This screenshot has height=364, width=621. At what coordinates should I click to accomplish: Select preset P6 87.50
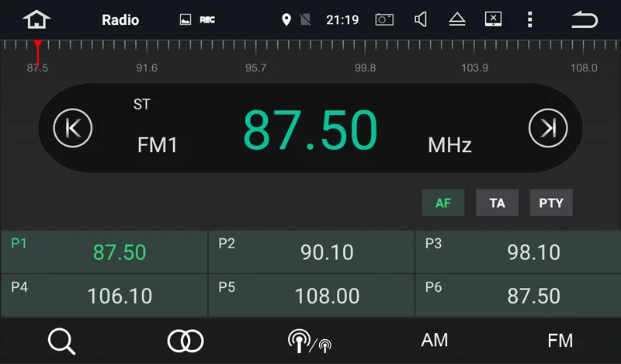[x=518, y=296]
